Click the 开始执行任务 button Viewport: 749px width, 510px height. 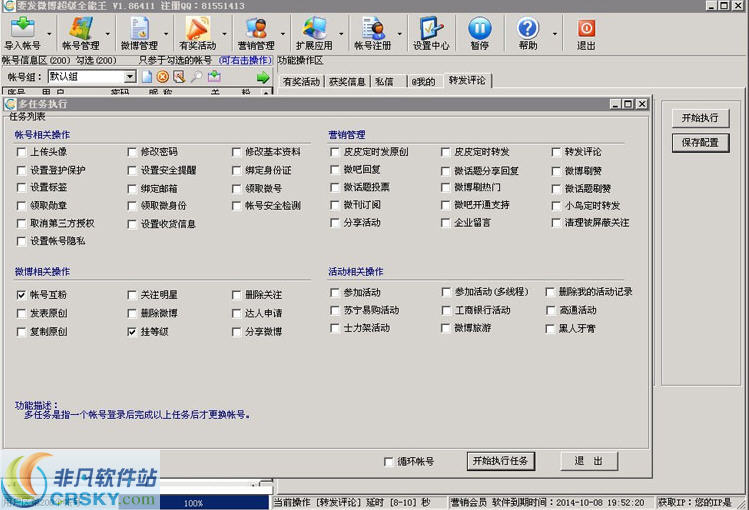pyautogui.click(x=500, y=461)
